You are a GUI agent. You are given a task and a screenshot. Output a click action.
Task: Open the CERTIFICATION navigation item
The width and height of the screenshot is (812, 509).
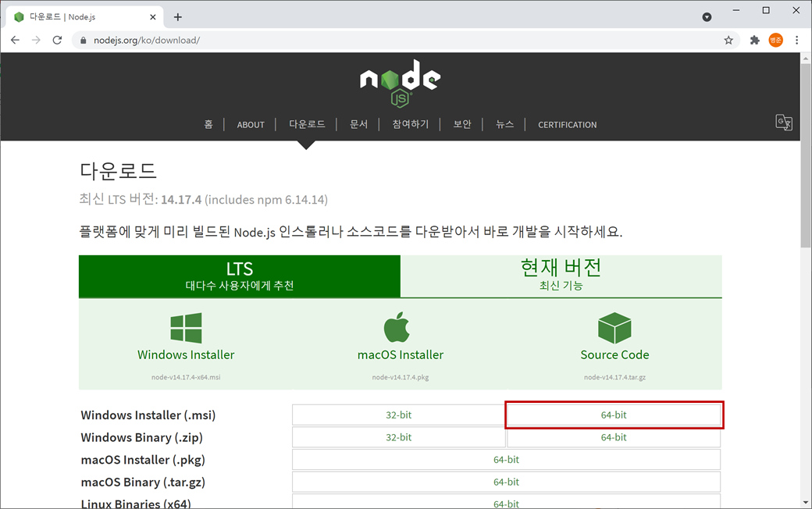click(x=567, y=125)
